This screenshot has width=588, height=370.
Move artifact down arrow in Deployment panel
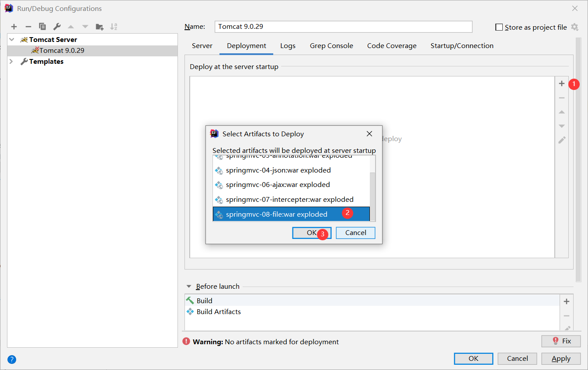point(562,126)
